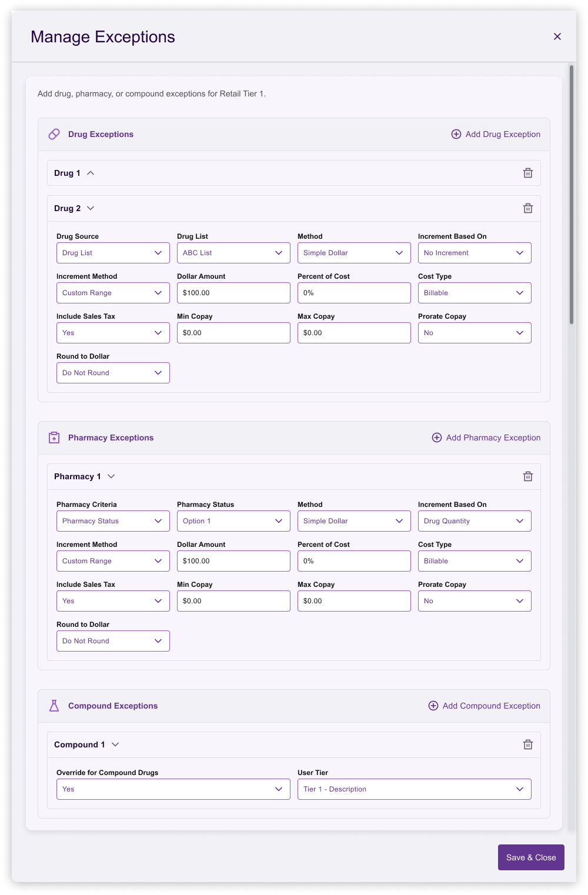The image size is (588, 895).
Task: Expand the Drug 1 section
Action: [x=91, y=173]
